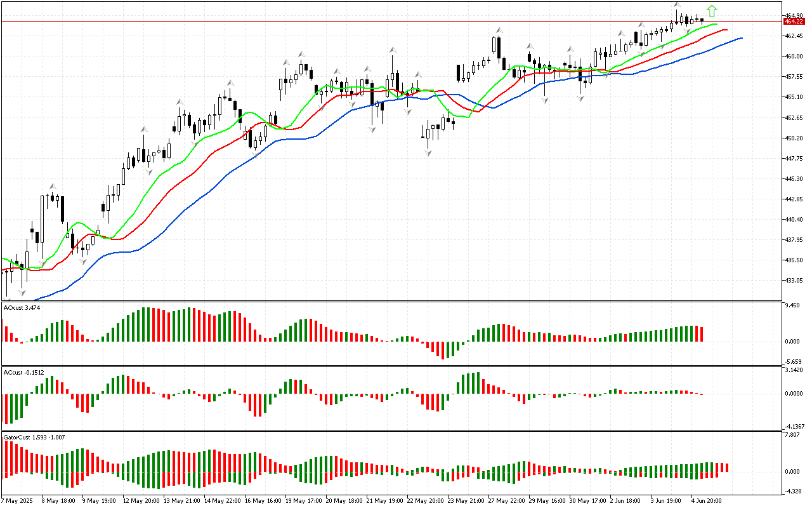Select the right end of the red Alligator line
The width and height of the screenshot is (812, 508).
pos(726,30)
